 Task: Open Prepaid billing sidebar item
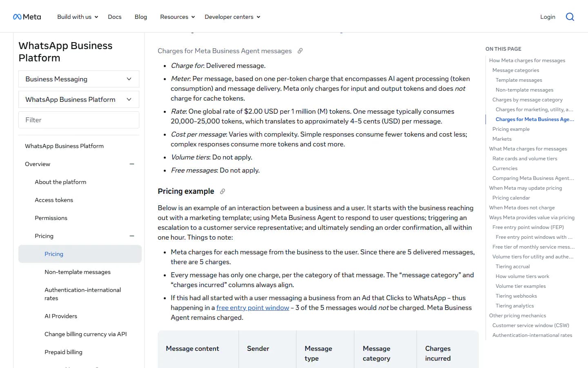point(63,352)
